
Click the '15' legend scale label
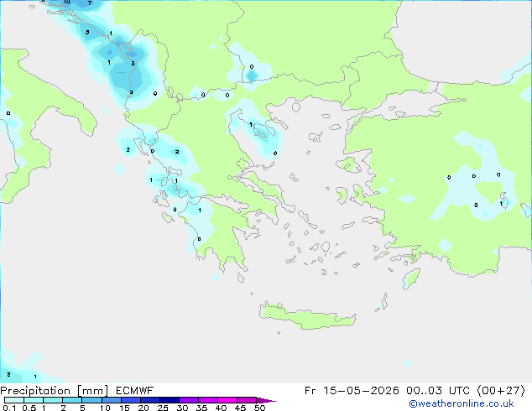124,408
